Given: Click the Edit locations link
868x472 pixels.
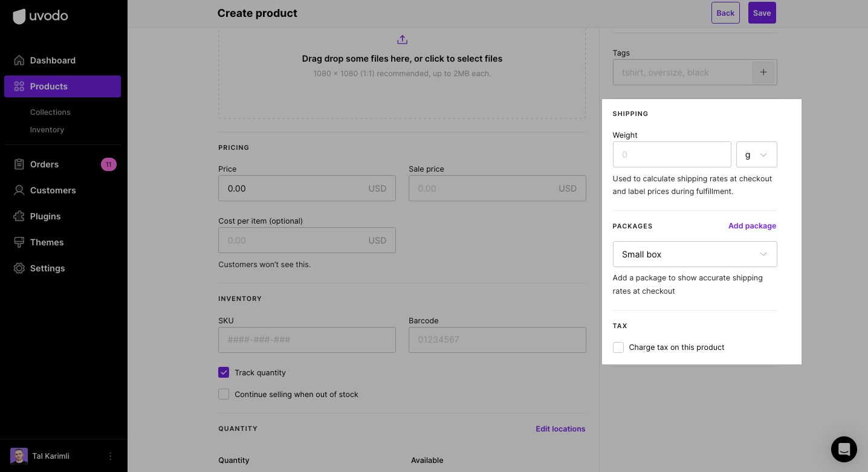Looking at the screenshot, I should [560, 429].
